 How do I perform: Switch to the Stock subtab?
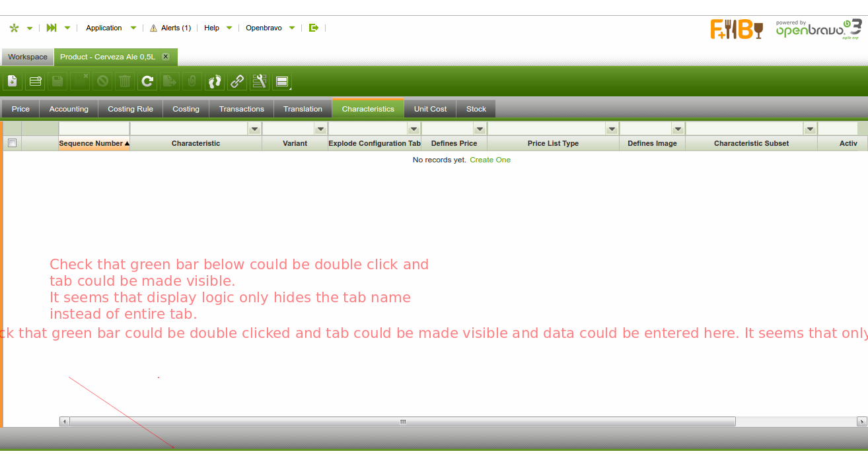tap(476, 109)
